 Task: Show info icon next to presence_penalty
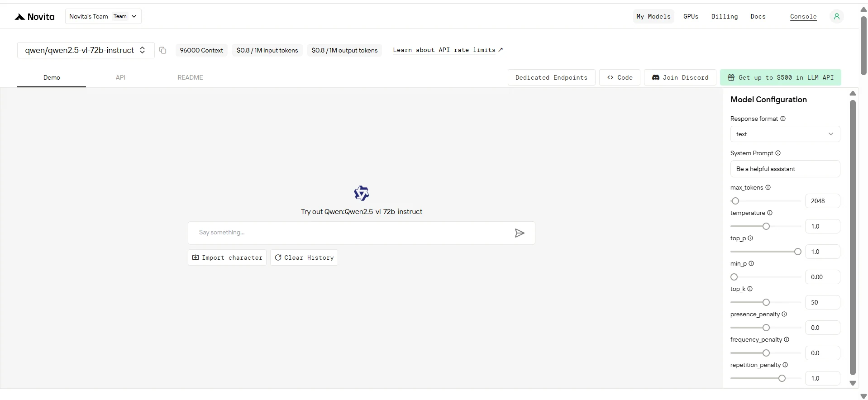(x=784, y=314)
